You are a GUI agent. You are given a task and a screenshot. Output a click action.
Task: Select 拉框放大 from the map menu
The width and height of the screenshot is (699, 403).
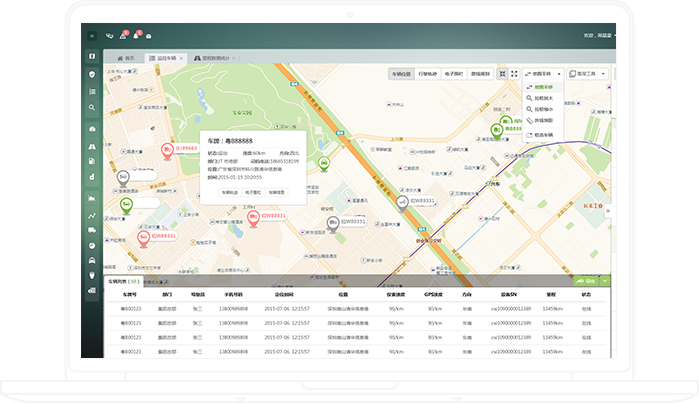click(x=540, y=99)
